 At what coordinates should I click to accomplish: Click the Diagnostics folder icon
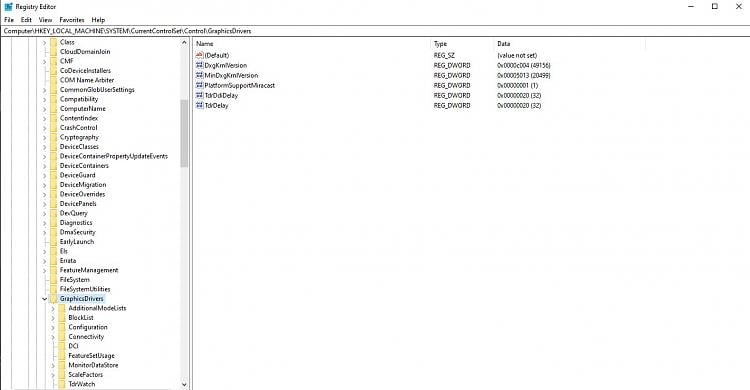click(53, 223)
